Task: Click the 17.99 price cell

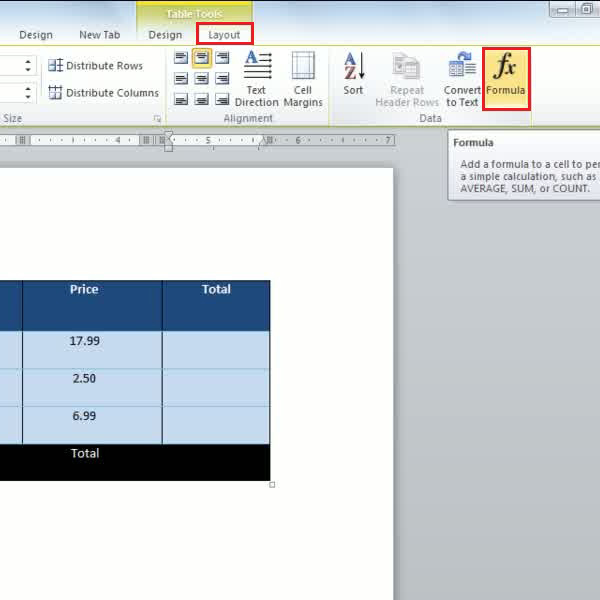Action: (x=92, y=350)
